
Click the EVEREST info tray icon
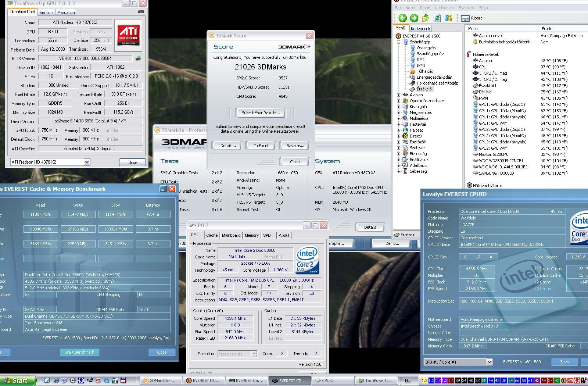tap(564, 380)
